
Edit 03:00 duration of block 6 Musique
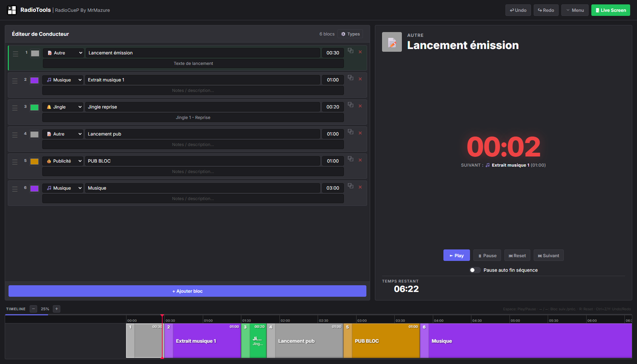coord(333,188)
